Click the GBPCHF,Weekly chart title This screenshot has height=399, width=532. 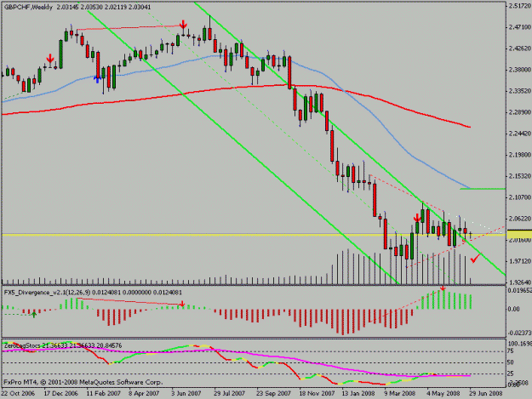click(28, 7)
